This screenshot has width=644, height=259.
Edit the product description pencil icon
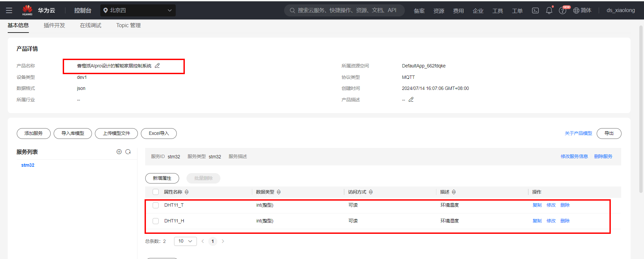[411, 100]
